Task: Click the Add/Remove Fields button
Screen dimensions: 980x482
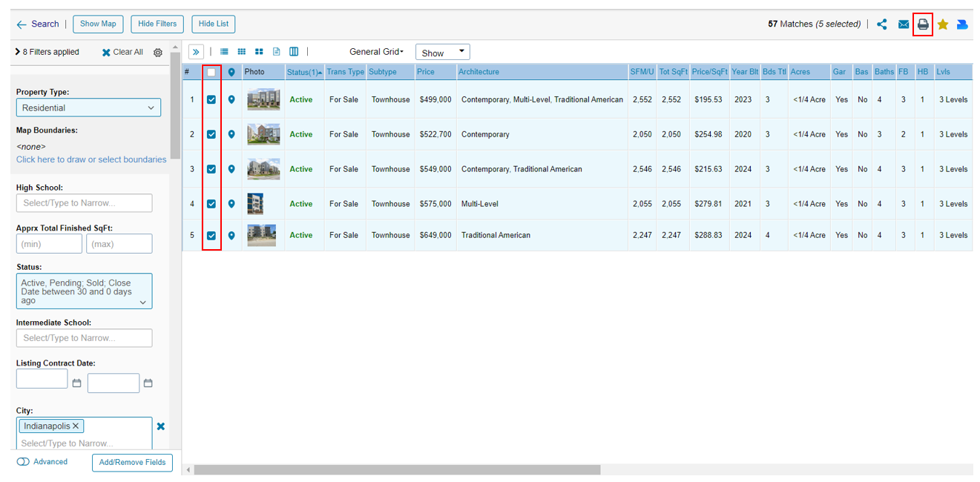Action: click(x=132, y=463)
